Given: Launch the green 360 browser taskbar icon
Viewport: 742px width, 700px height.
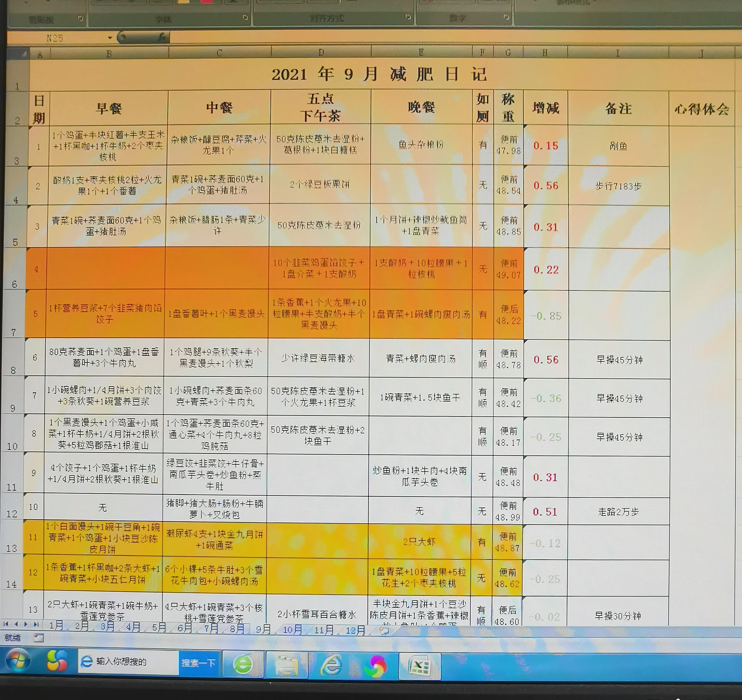Looking at the screenshot, I should pos(243,665).
